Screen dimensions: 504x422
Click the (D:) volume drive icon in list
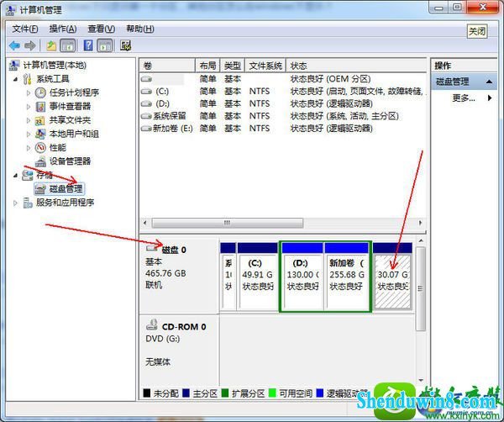(146, 104)
